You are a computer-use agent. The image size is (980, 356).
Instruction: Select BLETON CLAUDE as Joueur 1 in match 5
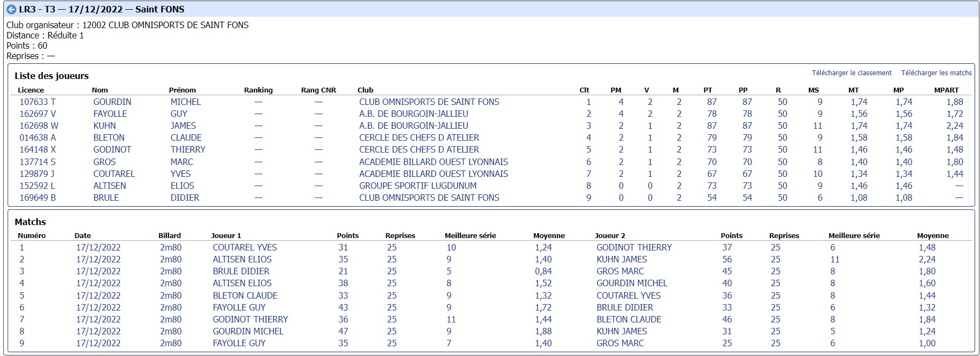pos(245,295)
